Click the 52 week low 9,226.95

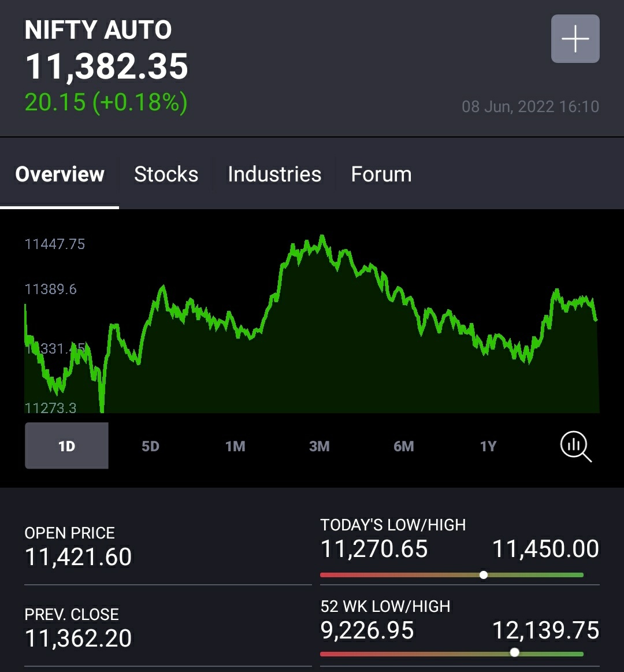tap(367, 630)
